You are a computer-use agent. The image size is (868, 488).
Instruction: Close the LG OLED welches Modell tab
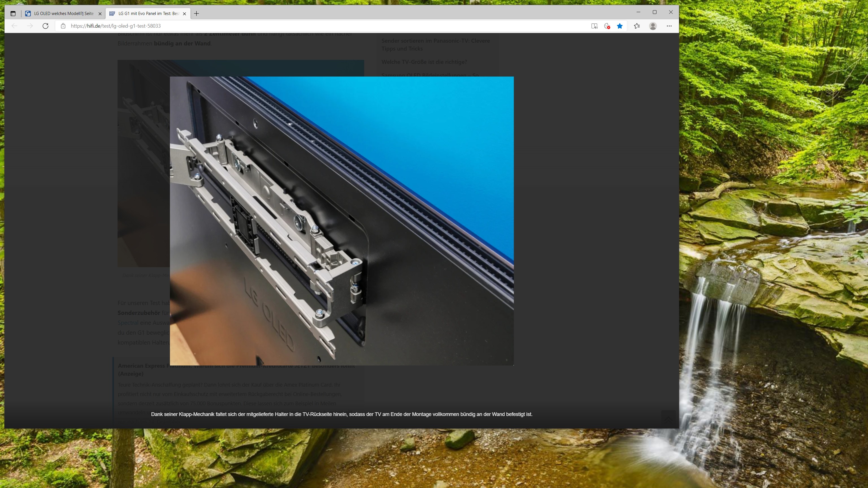pyautogui.click(x=100, y=14)
